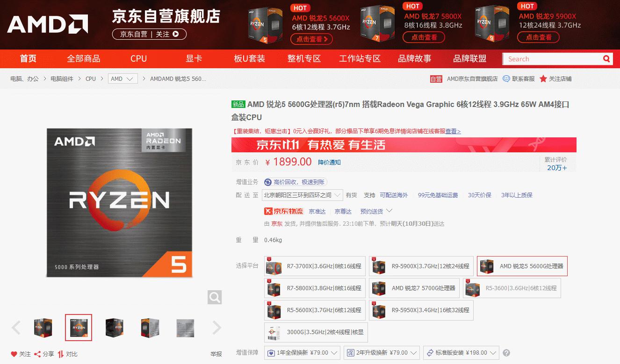Click 京准达 delivery service link

tap(317, 211)
